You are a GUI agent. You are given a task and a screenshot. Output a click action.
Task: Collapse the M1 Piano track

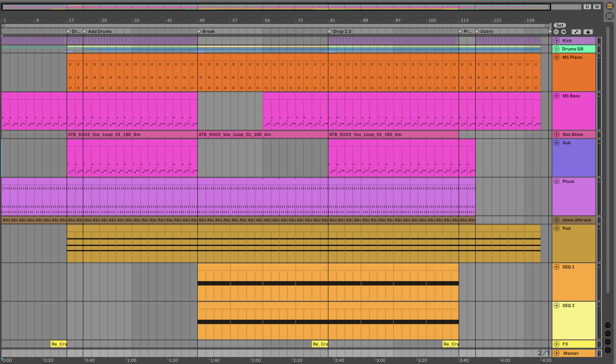click(557, 57)
